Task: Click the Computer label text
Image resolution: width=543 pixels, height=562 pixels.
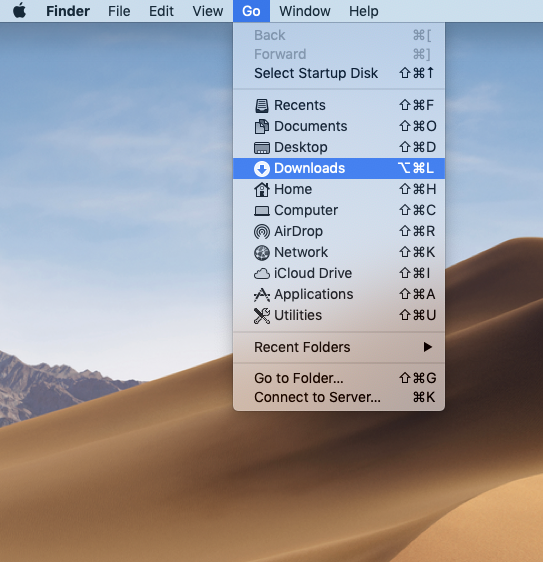Action: pyautogui.click(x=306, y=210)
